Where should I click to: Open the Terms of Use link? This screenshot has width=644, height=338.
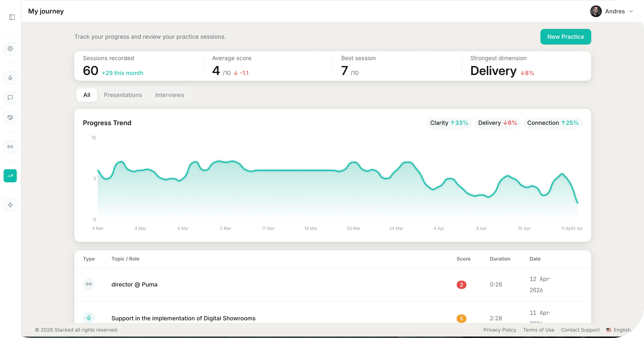(539, 330)
